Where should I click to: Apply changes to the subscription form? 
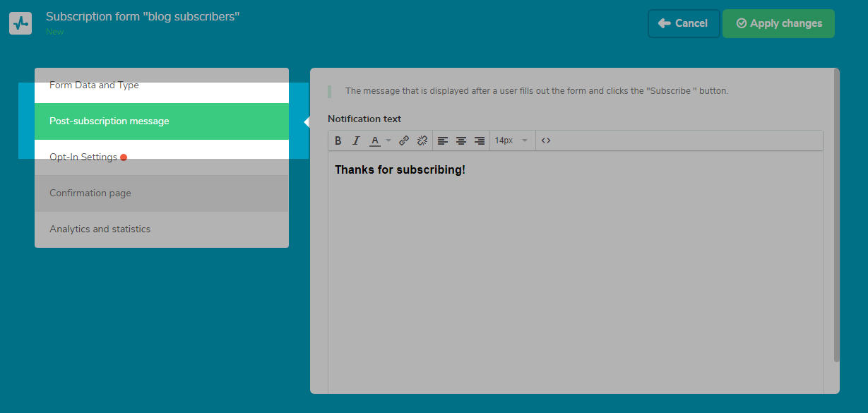coord(778,23)
